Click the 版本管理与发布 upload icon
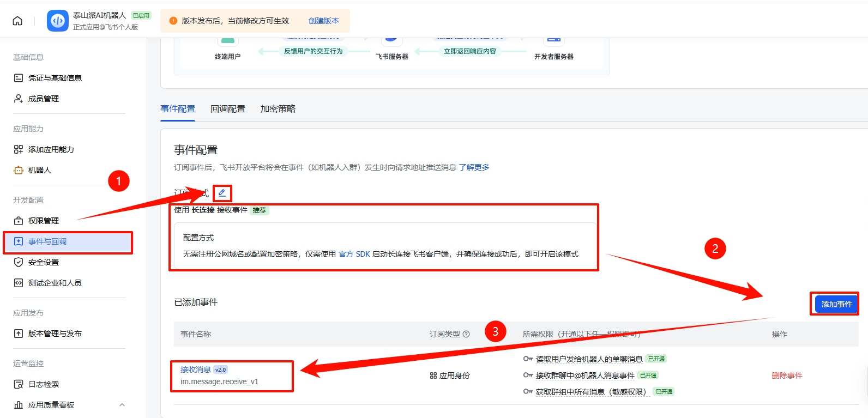Viewport: 868px width, 418px height. point(19,334)
